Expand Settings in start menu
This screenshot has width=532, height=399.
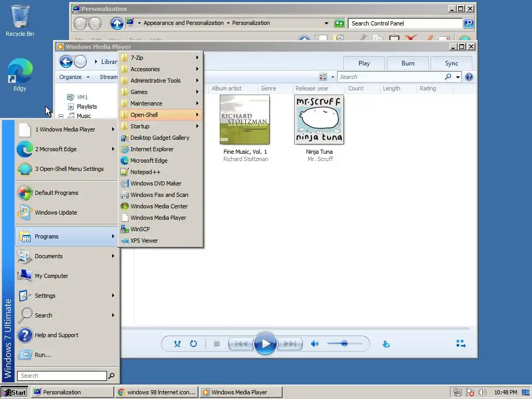click(66, 296)
